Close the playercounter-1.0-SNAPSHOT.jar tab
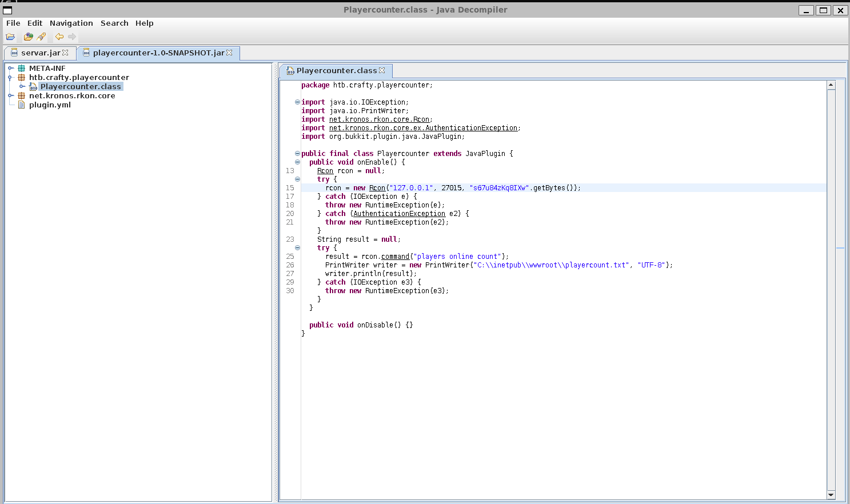 (x=229, y=53)
